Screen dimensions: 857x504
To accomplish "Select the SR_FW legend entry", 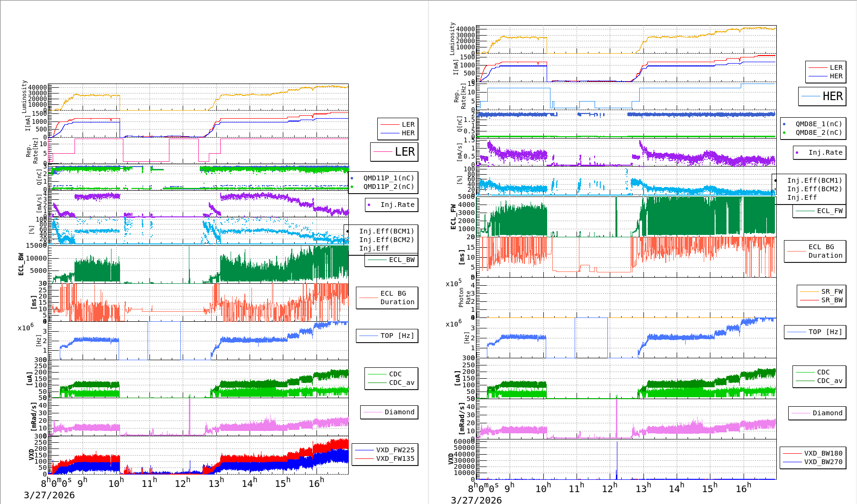I will click(x=832, y=291).
